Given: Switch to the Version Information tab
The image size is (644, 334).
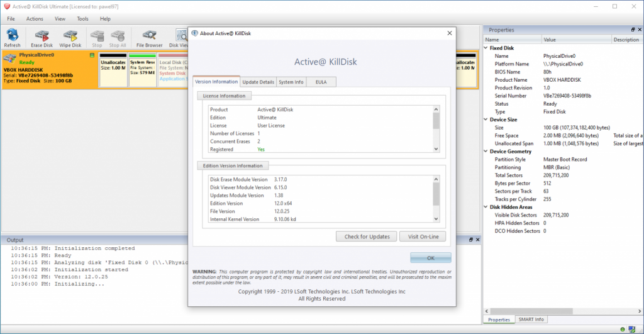Looking at the screenshot, I should click(x=216, y=81).
